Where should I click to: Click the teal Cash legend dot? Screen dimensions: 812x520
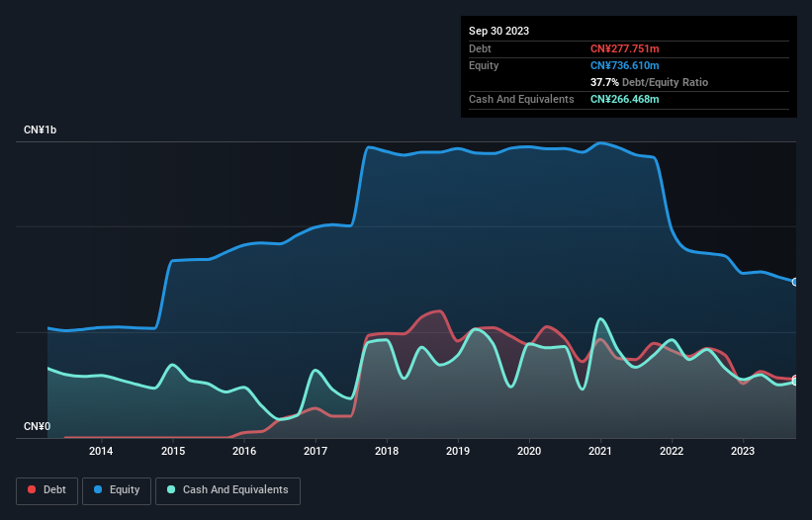point(171,489)
